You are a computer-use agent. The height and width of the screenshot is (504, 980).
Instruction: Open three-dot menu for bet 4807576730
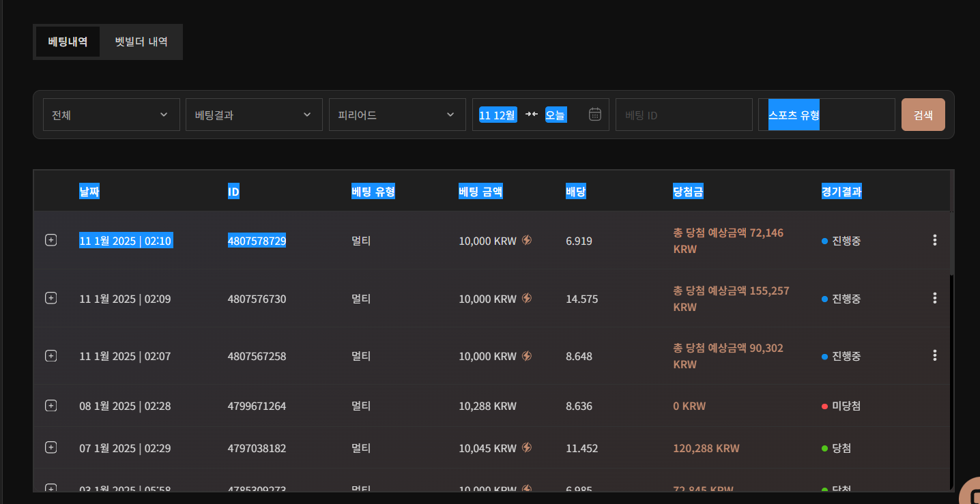(934, 298)
